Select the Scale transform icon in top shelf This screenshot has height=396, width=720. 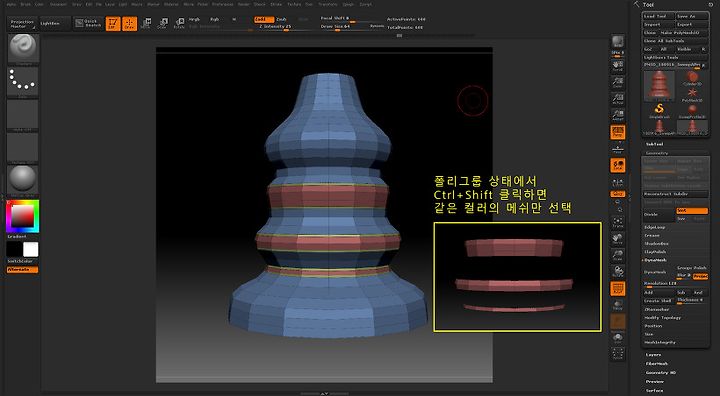tap(163, 23)
